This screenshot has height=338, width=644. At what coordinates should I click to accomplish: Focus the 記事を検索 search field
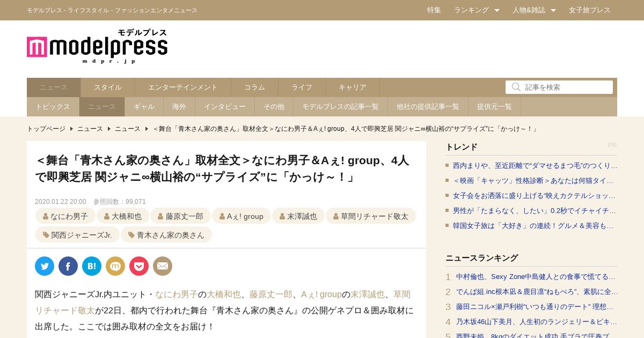(559, 87)
